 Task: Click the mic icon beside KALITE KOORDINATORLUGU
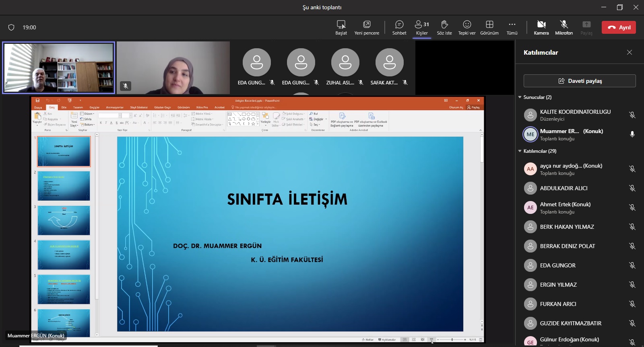point(632,115)
